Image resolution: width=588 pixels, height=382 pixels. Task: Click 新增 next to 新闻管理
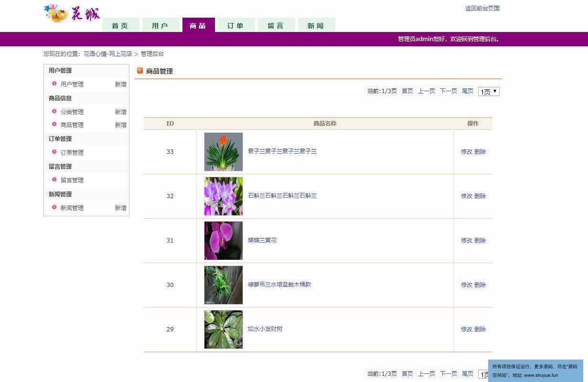(x=121, y=208)
